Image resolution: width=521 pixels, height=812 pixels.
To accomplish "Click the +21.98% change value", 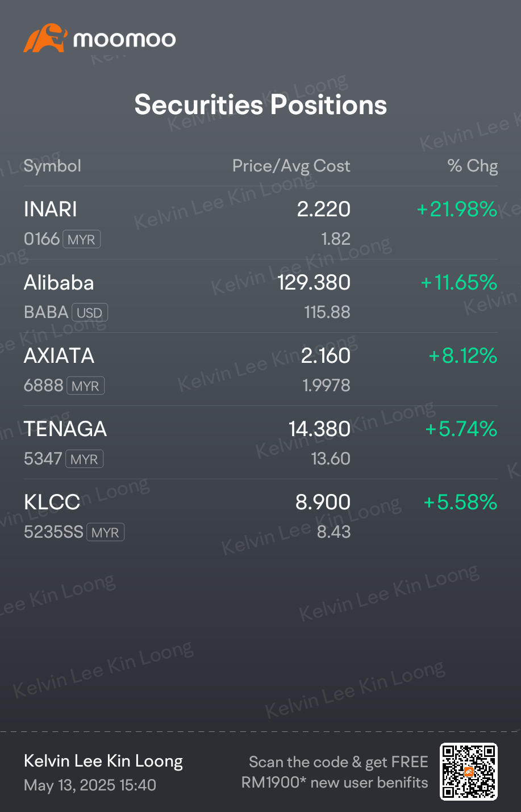I will point(457,210).
